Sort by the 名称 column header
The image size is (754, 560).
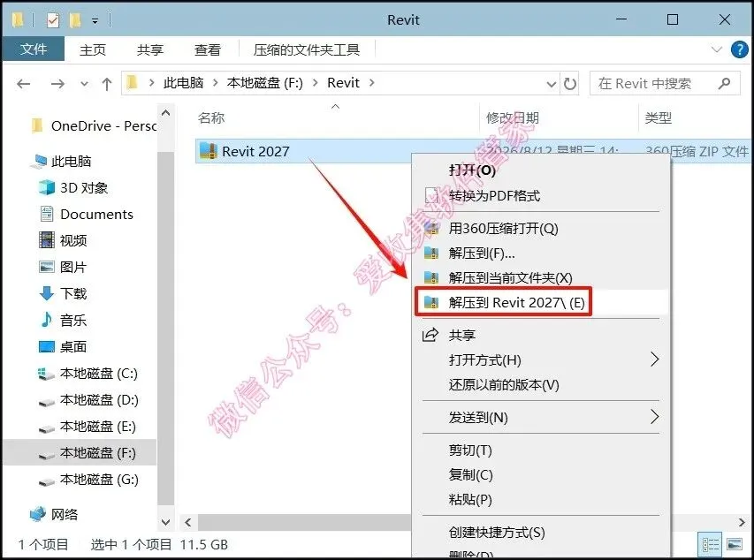(x=211, y=117)
